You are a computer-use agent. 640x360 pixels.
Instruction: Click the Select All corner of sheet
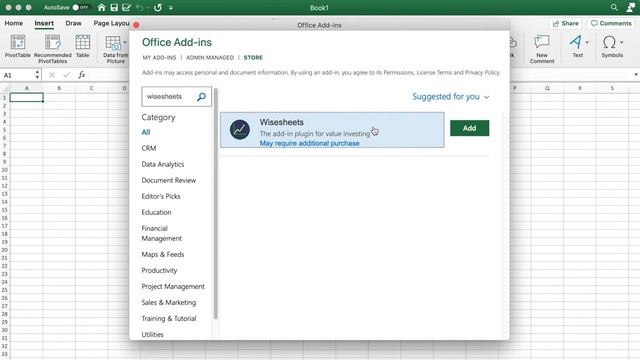point(4,88)
